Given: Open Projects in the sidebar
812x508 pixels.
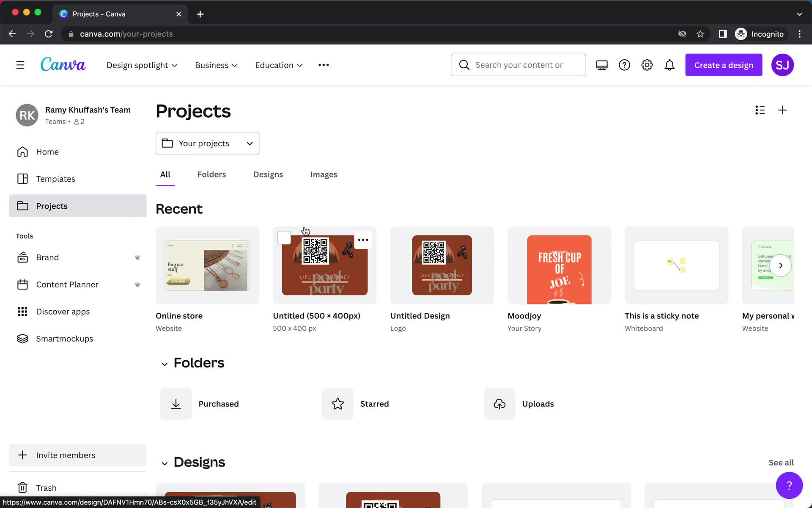Looking at the screenshot, I should [x=78, y=206].
